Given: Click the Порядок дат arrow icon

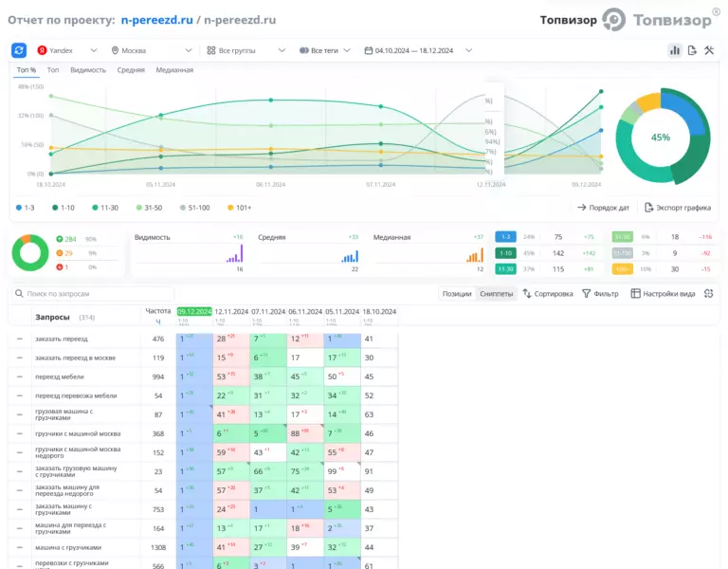Looking at the screenshot, I should coord(582,207).
